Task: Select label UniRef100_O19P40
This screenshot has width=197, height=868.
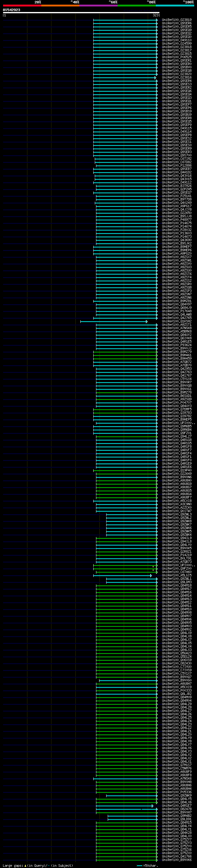Action: [177, 470]
